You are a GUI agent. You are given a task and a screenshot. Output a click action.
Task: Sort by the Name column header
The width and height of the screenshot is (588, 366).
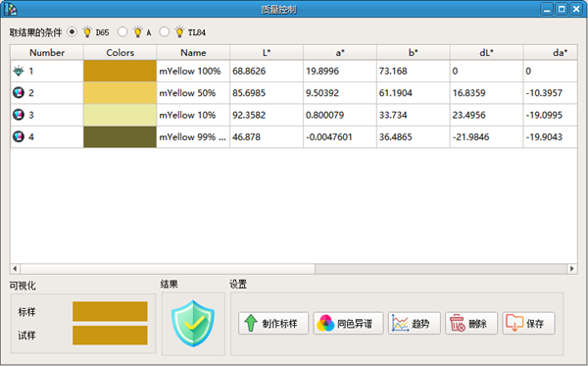point(193,53)
